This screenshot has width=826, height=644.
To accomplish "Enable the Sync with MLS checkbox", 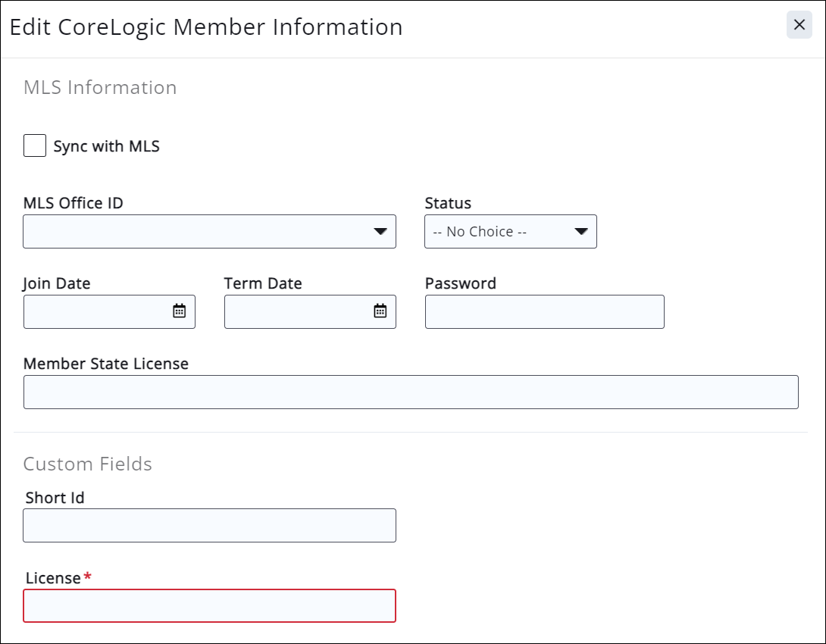I will click(x=35, y=146).
